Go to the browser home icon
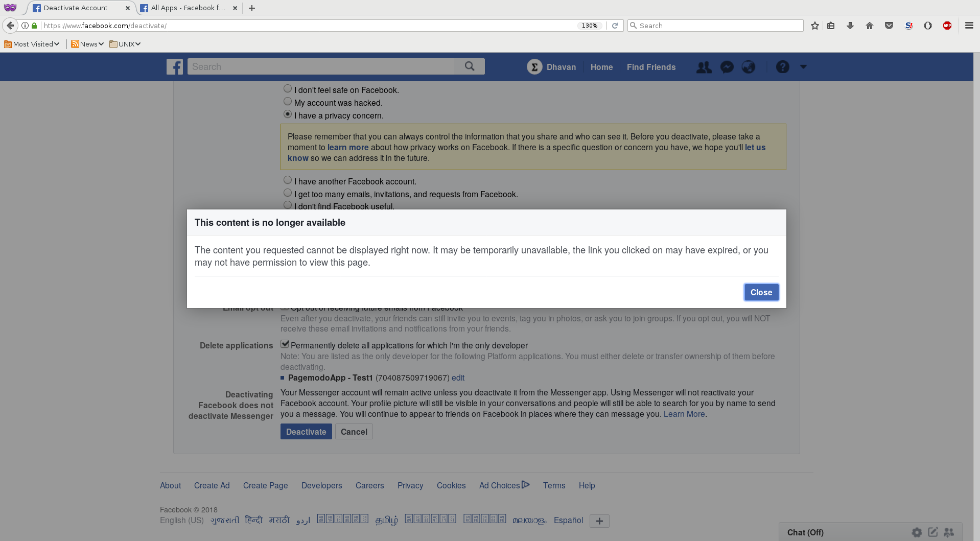The width and height of the screenshot is (980, 541). pyautogui.click(x=870, y=26)
